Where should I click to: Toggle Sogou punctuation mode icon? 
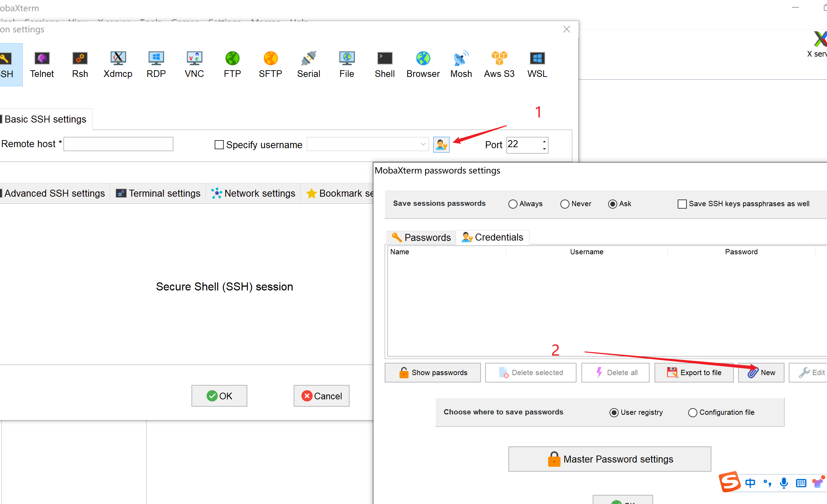pos(767,483)
